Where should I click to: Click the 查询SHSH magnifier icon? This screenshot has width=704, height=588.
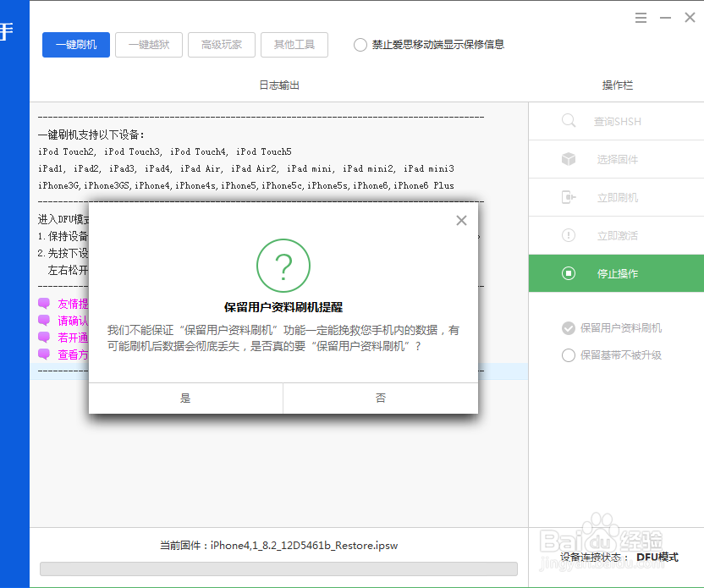[x=569, y=121]
